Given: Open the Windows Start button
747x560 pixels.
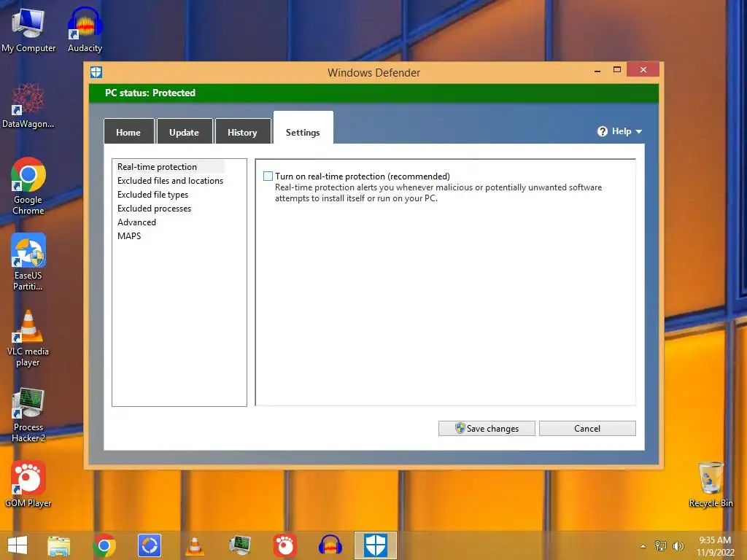Looking at the screenshot, I should (18, 545).
